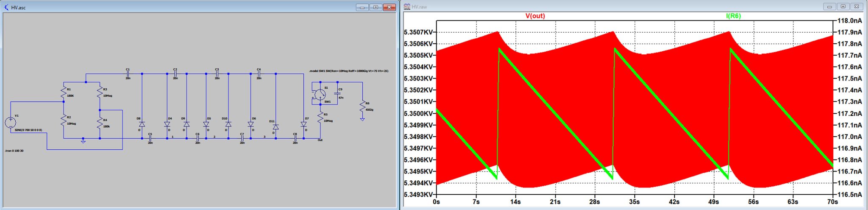Select diode D8 symbol
This screenshot has width=868, height=210.
pyautogui.click(x=142, y=124)
